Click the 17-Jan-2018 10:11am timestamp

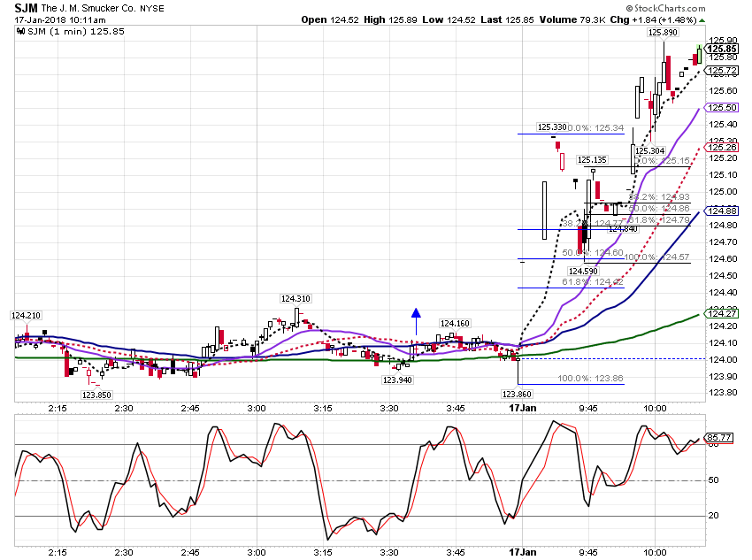(x=60, y=20)
